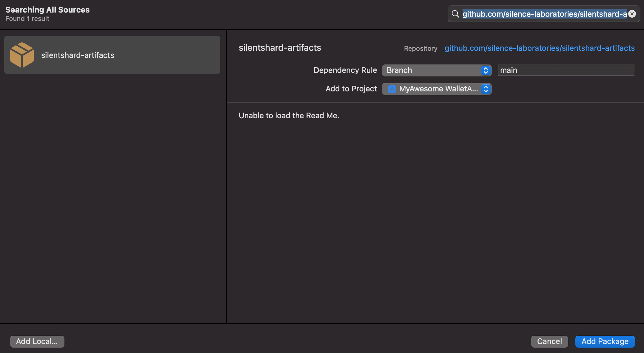
Task: Click inside the package URL search field
Action: 544,14
